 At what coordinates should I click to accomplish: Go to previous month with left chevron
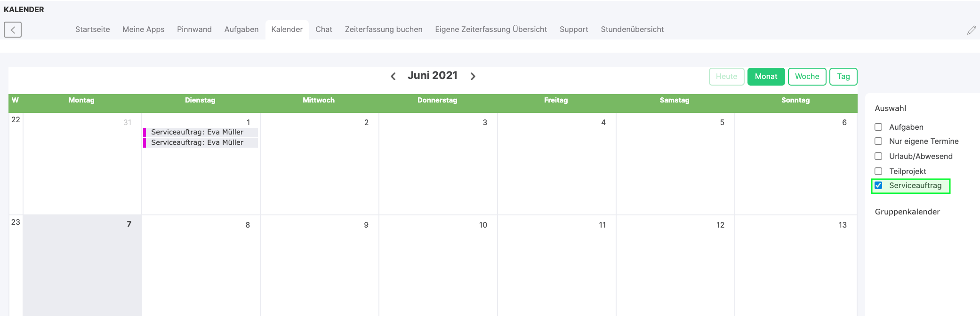[393, 76]
